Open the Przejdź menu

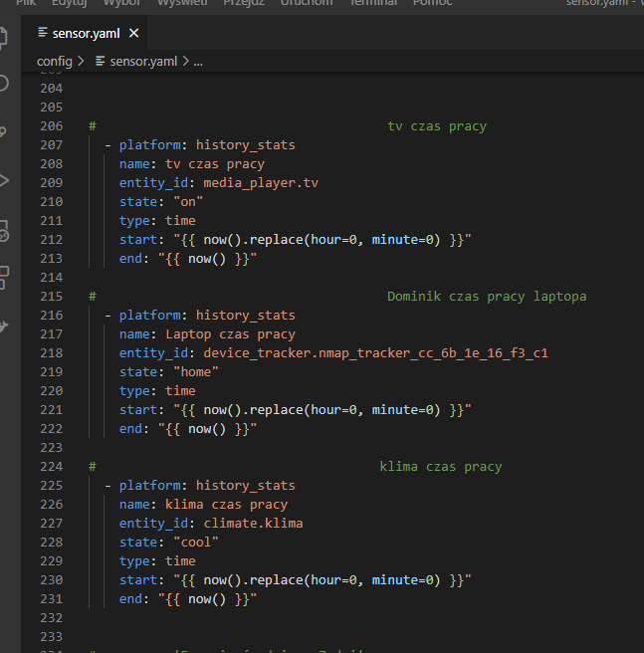click(244, 3)
